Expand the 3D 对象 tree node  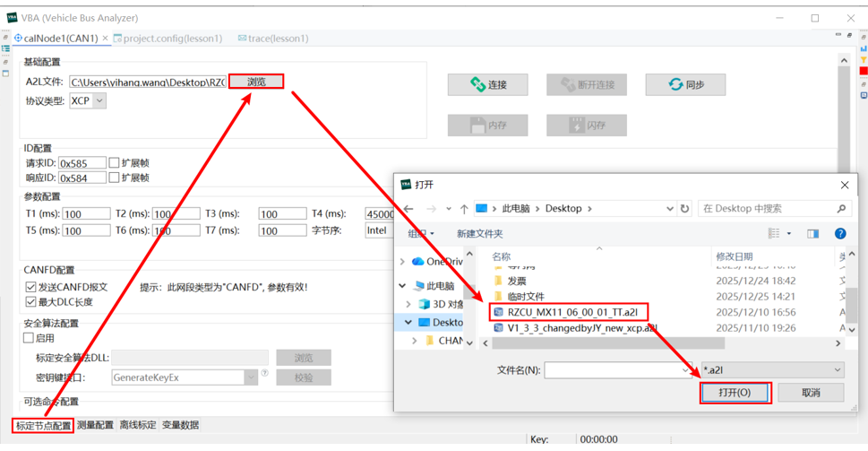tap(408, 304)
